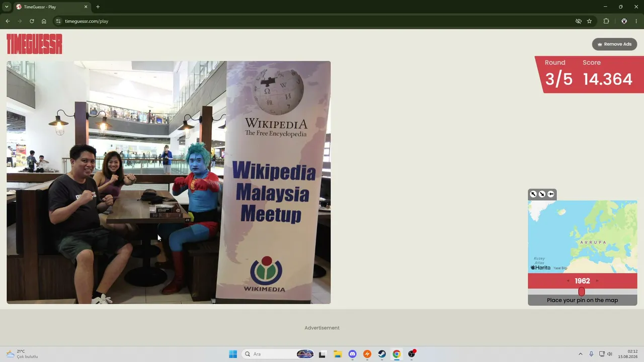Open the browser extensions menu
The width and height of the screenshot is (644, 362).
point(606,21)
